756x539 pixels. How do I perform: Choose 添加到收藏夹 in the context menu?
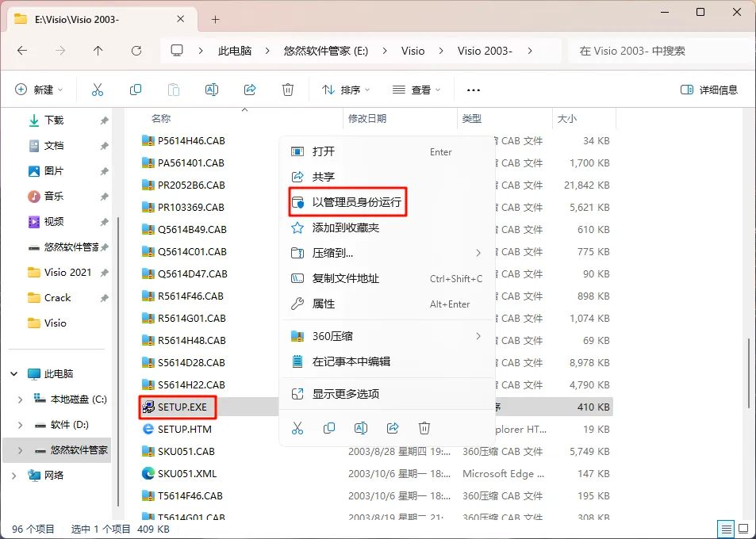(x=386, y=227)
